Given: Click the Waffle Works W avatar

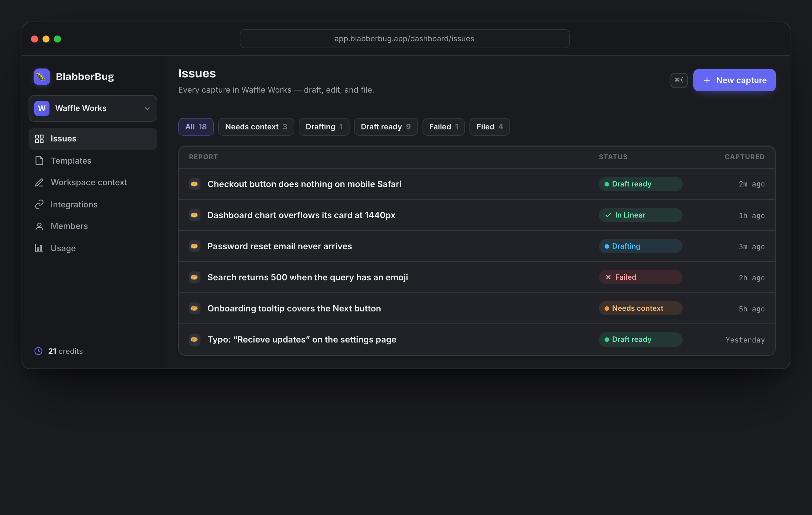Looking at the screenshot, I should click(x=42, y=108).
